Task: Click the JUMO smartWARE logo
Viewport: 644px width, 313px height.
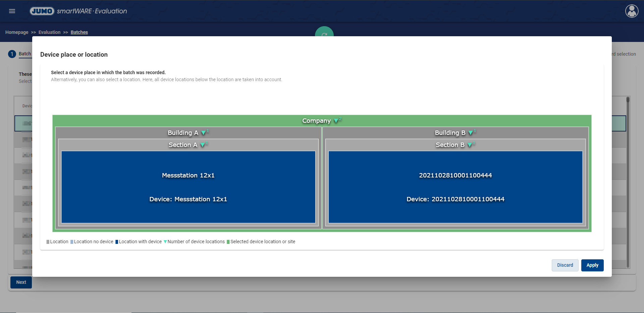Action: 78,11
